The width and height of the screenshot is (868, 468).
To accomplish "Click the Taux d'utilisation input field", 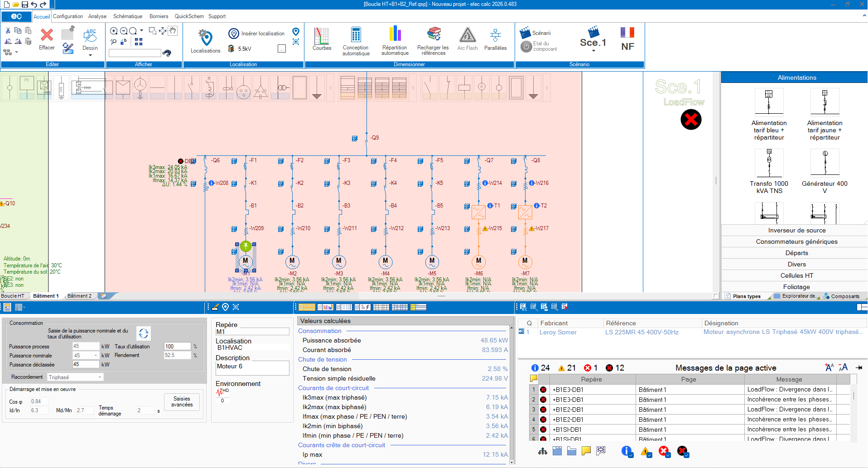I will pos(177,347).
